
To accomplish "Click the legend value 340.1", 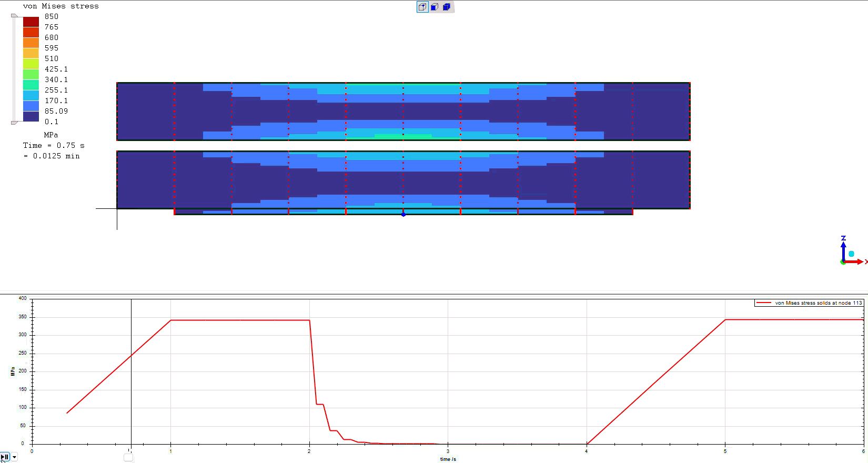I will click(56, 79).
